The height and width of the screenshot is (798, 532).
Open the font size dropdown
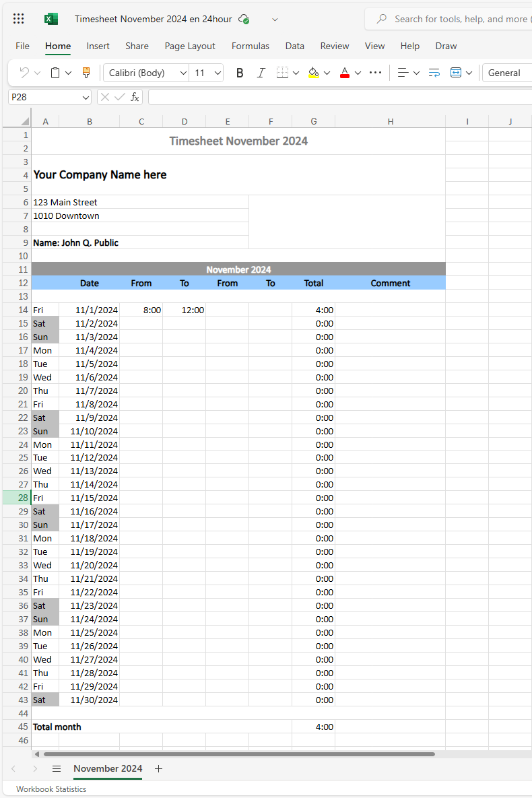click(x=218, y=73)
